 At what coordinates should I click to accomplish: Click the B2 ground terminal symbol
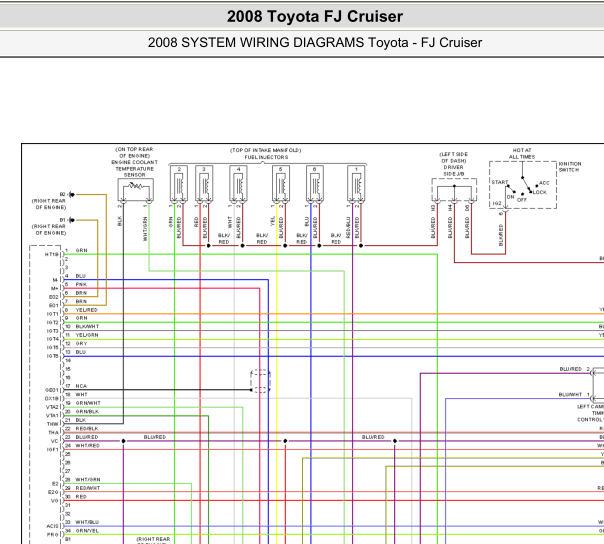point(72,195)
